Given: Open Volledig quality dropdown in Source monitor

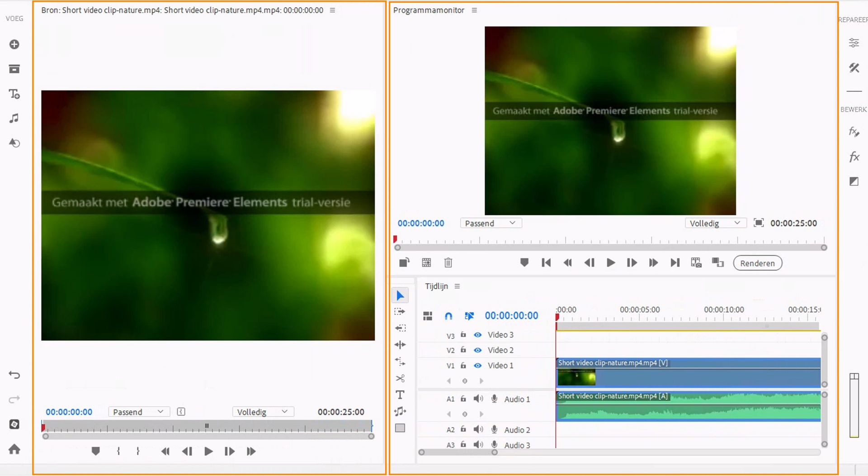Looking at the screenshot, I should coord(263,412).
